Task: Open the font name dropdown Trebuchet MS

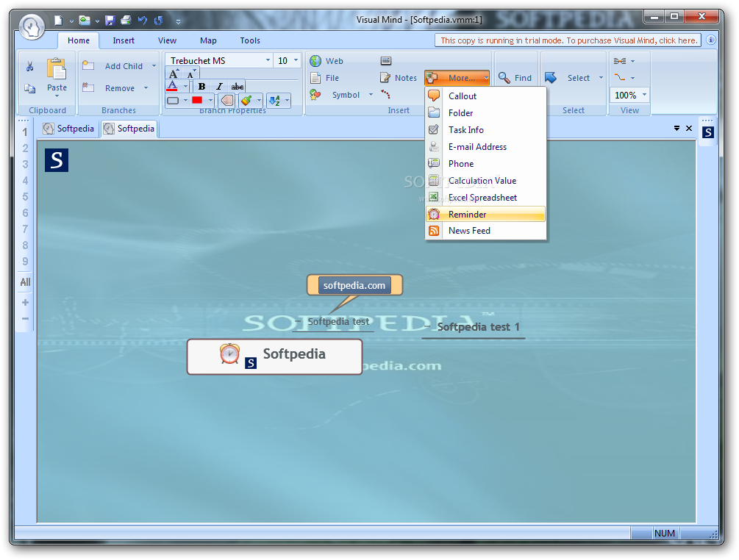Action: tap(268, 60)
